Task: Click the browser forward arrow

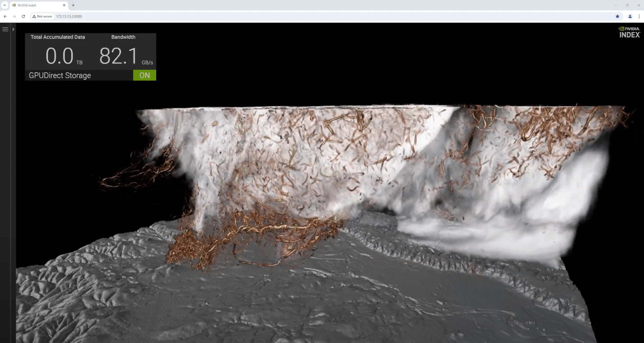Action: tap(14, 16)
